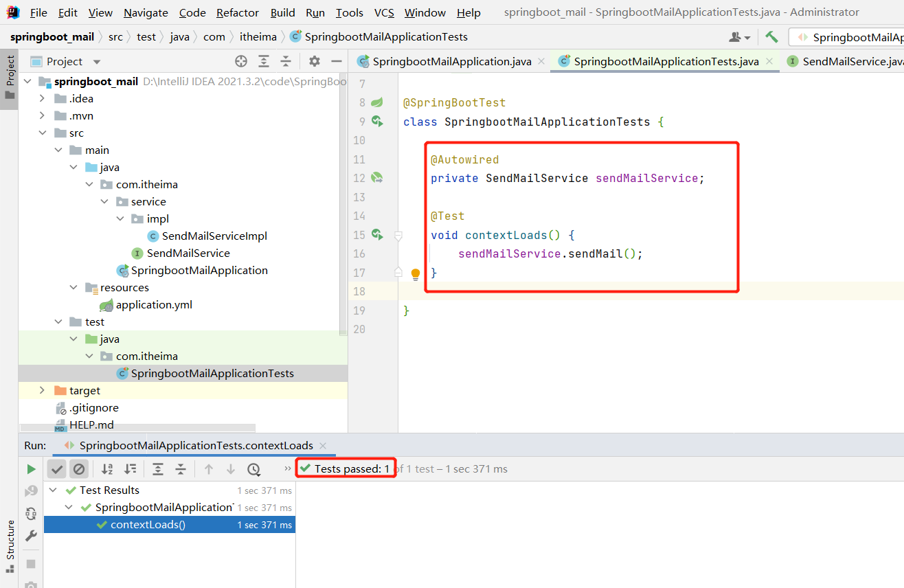Viewport: 904px width, 588px height.
Task: Toggle Show Ignored tests button
Action: click(79, 469)
